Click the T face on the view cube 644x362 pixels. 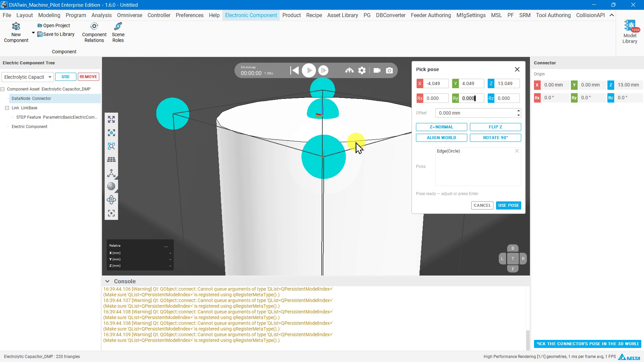[x=513, y=259]
